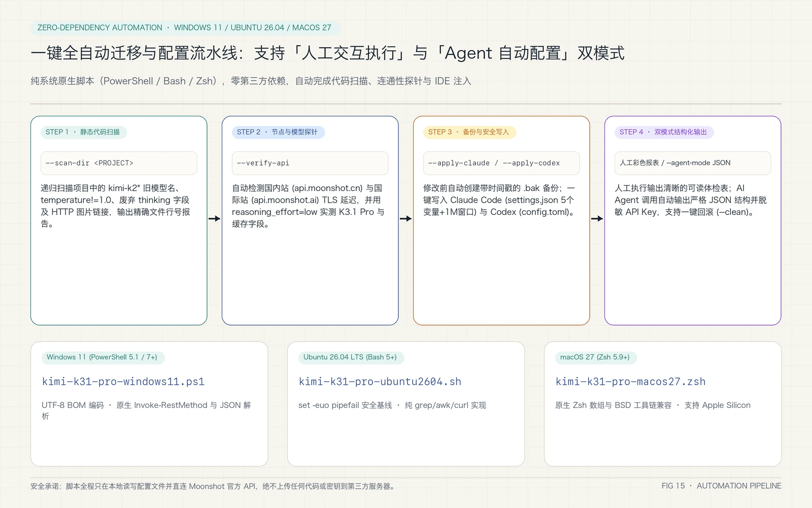The height and width of the screenshot is (508, 812).
Task: Click the STEP 3 备份与安全写入 badge
Action: coord(469,132)
